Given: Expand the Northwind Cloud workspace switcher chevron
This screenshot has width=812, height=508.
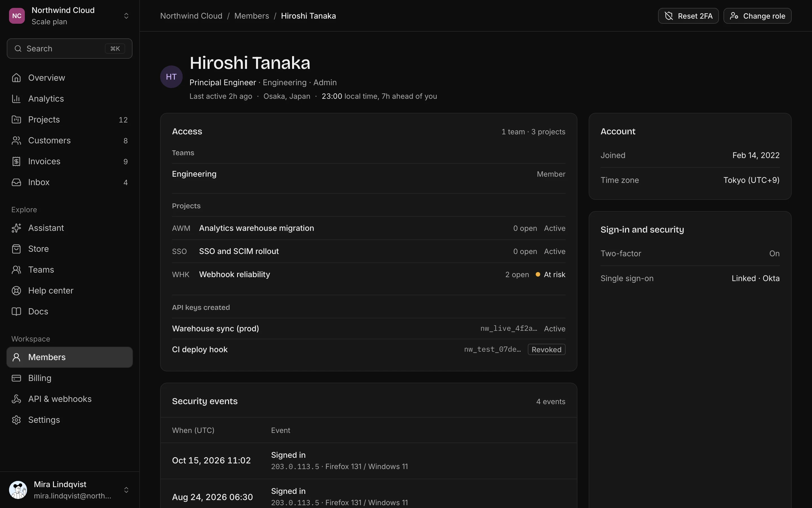Looking at the screenshot, I should [x=126, y=16].
